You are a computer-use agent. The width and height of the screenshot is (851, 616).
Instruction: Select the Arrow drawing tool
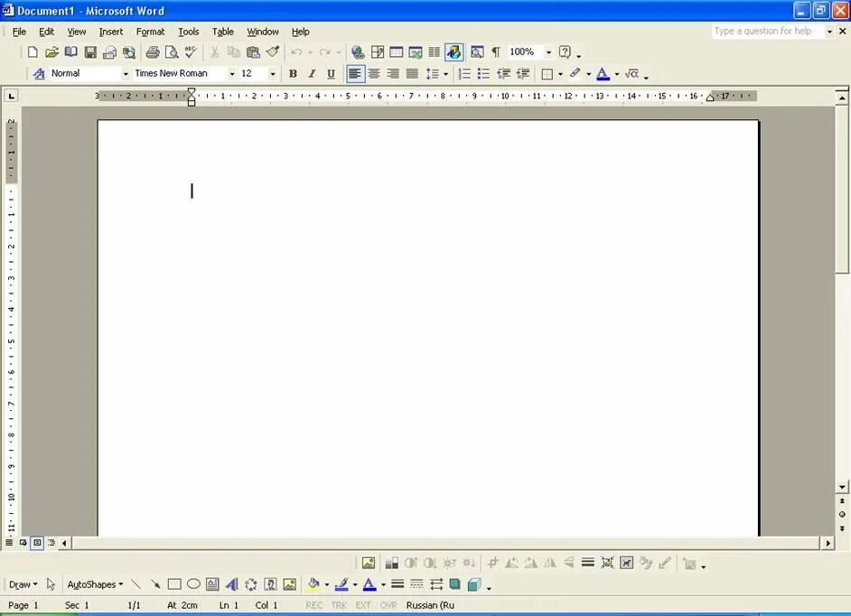(x=155, y=584)
